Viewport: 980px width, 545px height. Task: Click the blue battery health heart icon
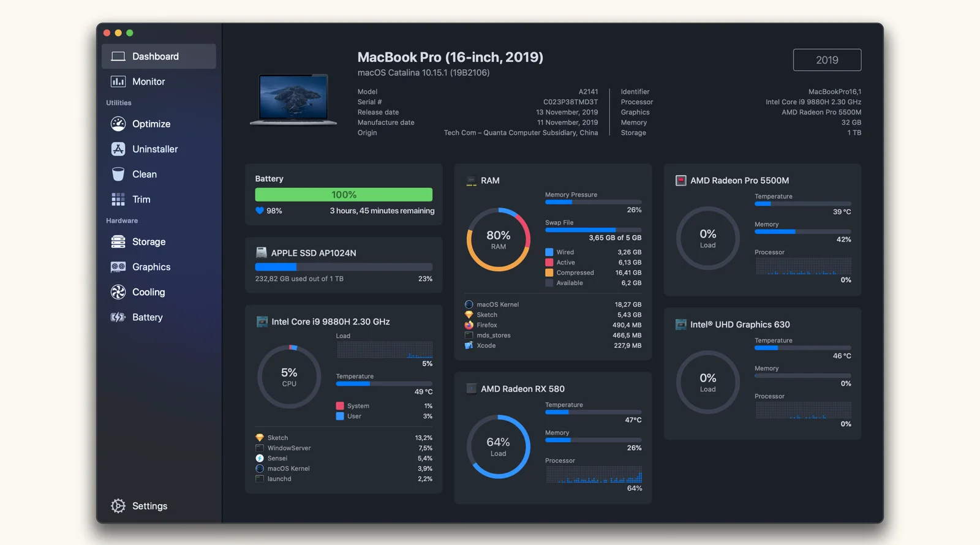pos(260,211)
